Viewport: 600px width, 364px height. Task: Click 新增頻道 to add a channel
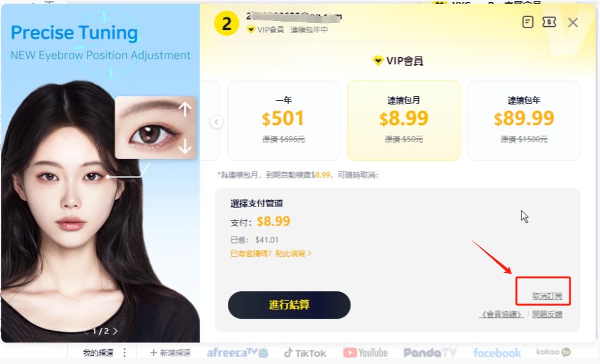[170, 353]
